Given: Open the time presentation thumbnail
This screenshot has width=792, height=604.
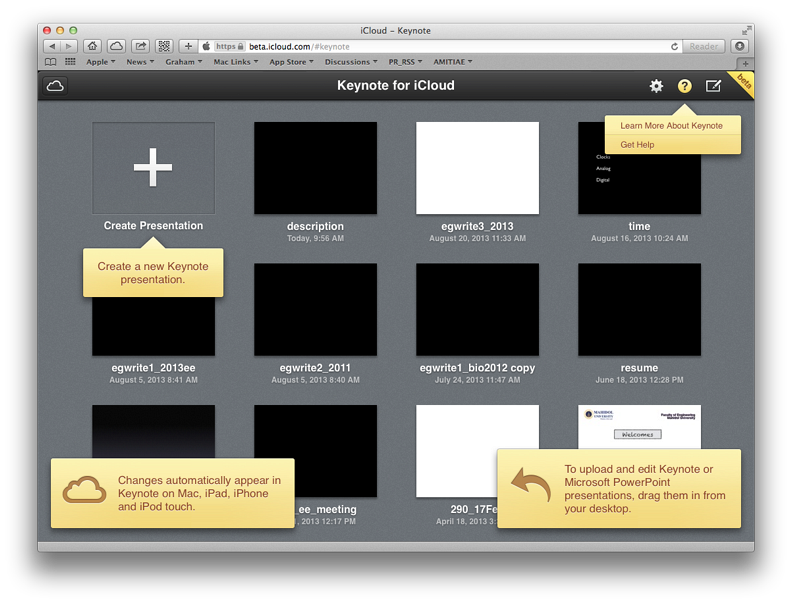Looking at the screenshot, I should pos(639,184).
